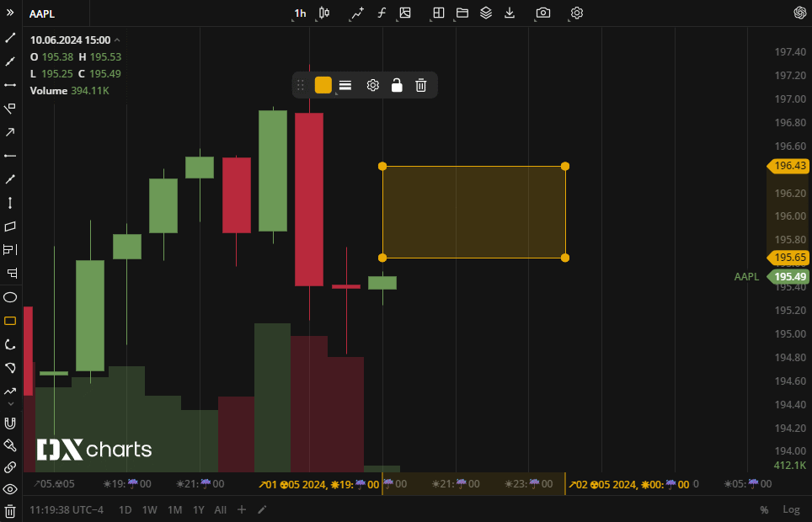Viewport: 812px width, 522px height.
Task: Select the left-pointing horizontal ray tool
Action: coord(10,156)
